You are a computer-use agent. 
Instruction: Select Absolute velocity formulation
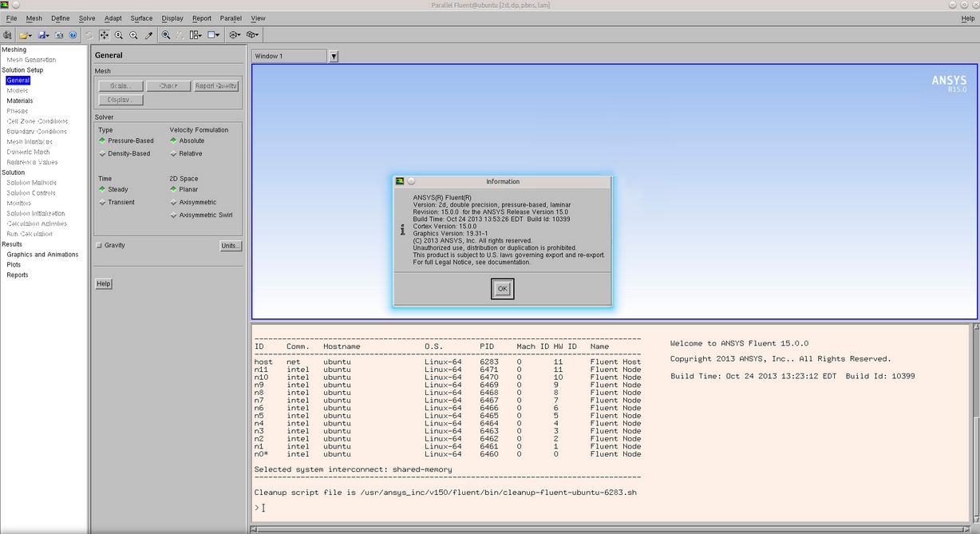pos(187,140)
